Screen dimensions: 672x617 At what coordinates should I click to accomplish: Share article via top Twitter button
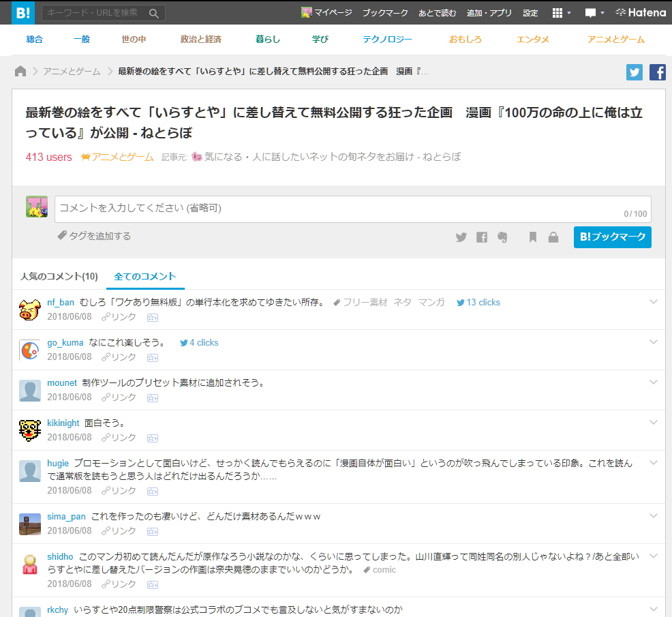tap(635, 72)
